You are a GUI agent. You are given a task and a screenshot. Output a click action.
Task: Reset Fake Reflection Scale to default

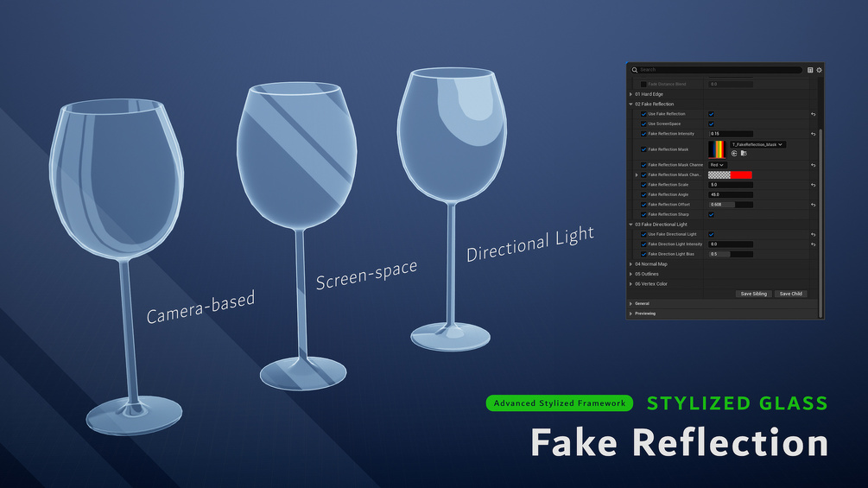pos(814,185)
